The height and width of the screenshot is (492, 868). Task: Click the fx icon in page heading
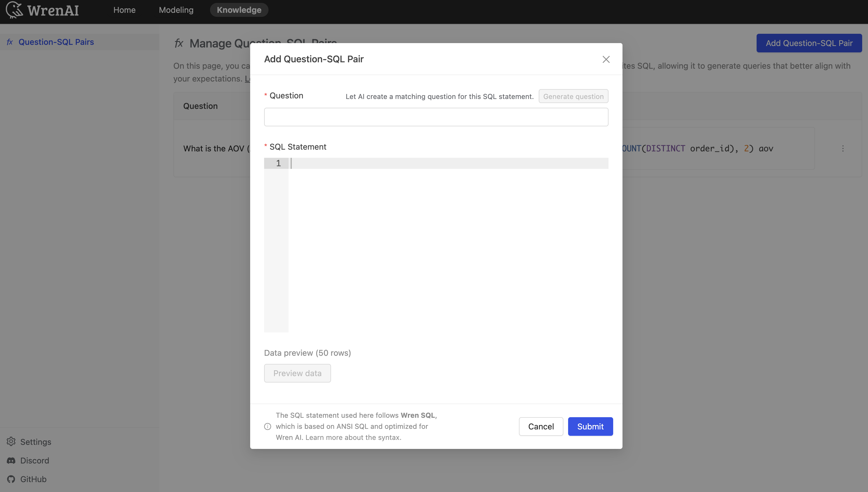point(179,43)
